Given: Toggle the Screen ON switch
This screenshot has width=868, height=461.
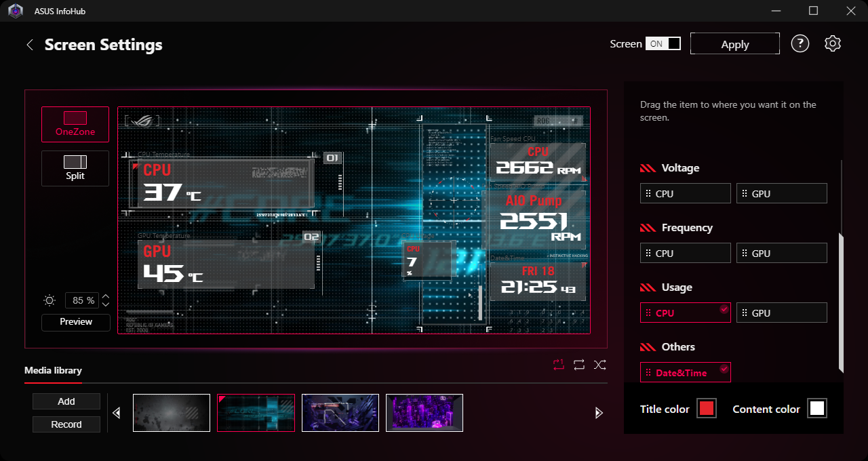Looking at the screenshot, I should click(663, 43).
